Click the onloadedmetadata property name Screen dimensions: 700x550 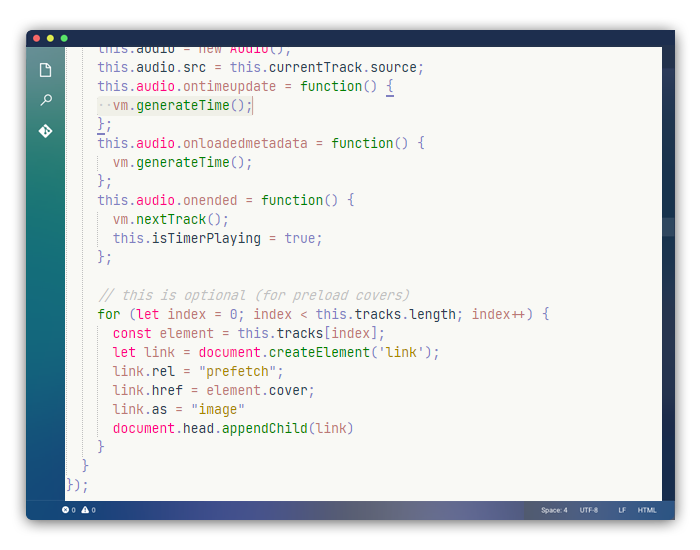tap(245, 143)
